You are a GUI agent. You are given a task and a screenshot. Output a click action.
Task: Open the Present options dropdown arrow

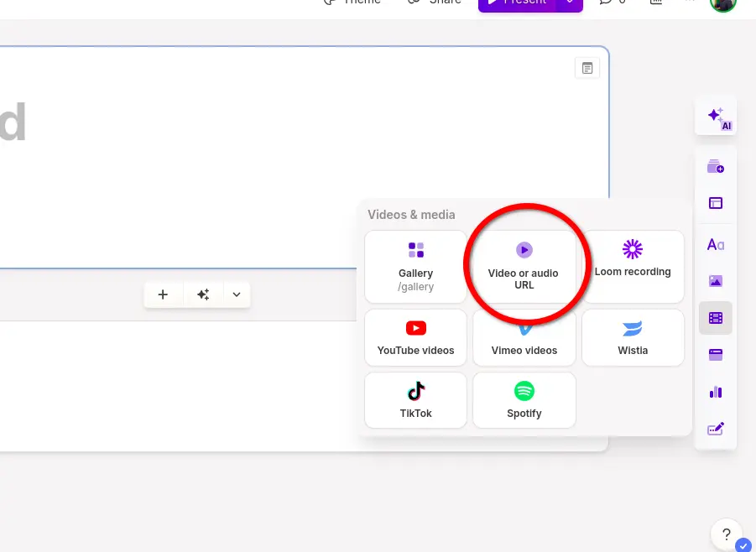(x=570, y=4)
